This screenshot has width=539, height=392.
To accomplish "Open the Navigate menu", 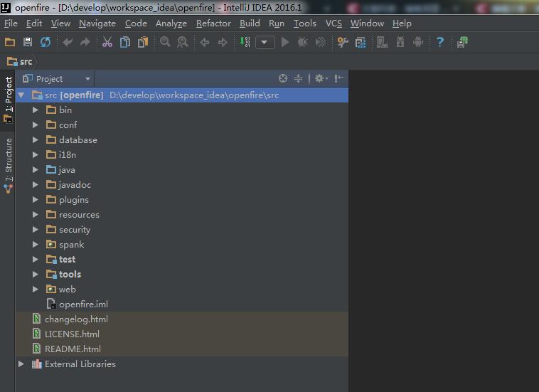I will [x=97, y=23].
